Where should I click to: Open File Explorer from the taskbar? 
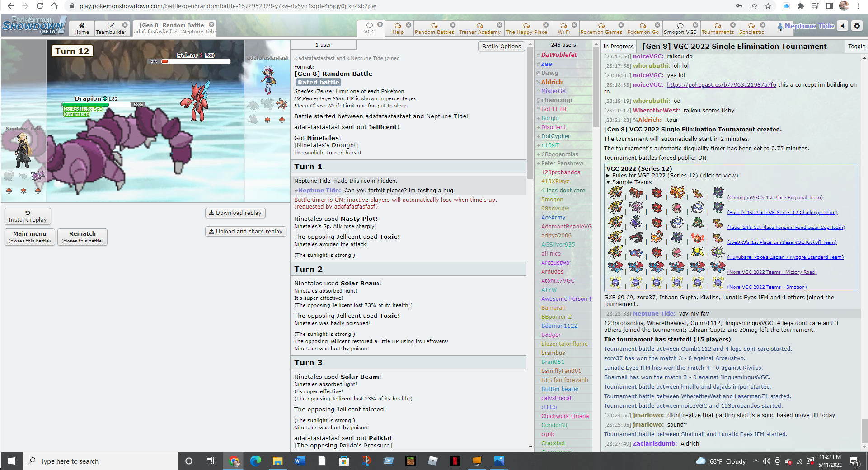(277, 461)
